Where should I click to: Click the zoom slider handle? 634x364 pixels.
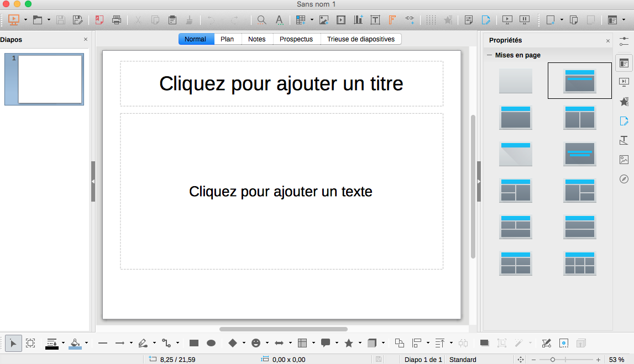tap(552, 360)
